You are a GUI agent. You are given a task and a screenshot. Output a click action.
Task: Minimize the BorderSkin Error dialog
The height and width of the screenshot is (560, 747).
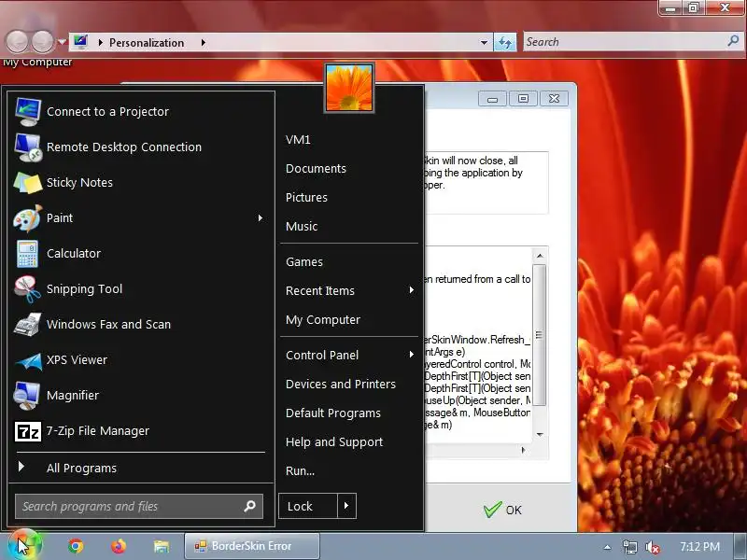pyautogui.click(x=493, y=99)
